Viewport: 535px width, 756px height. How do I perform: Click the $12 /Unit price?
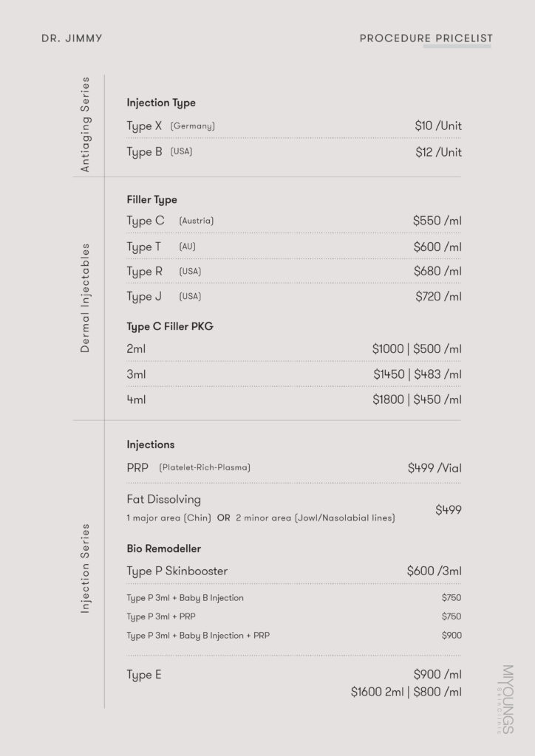pyautogui.click(x=438, y=152)
